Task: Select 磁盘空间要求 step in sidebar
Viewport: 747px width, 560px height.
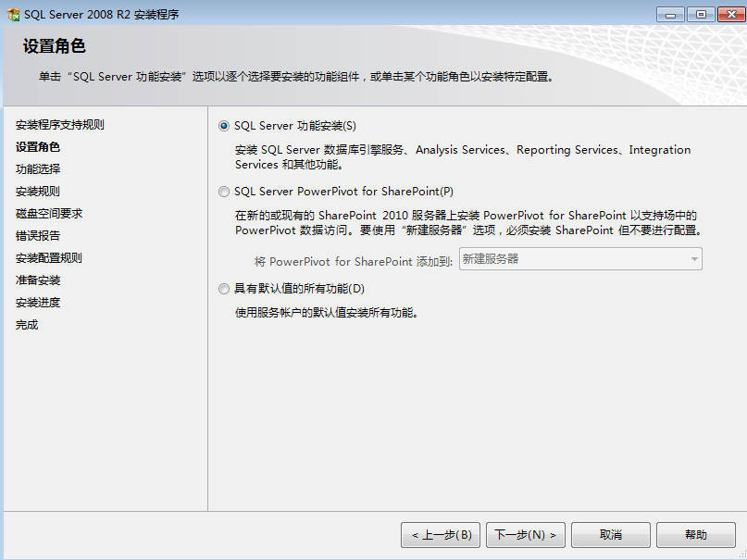Action: (x=49, y=213)
